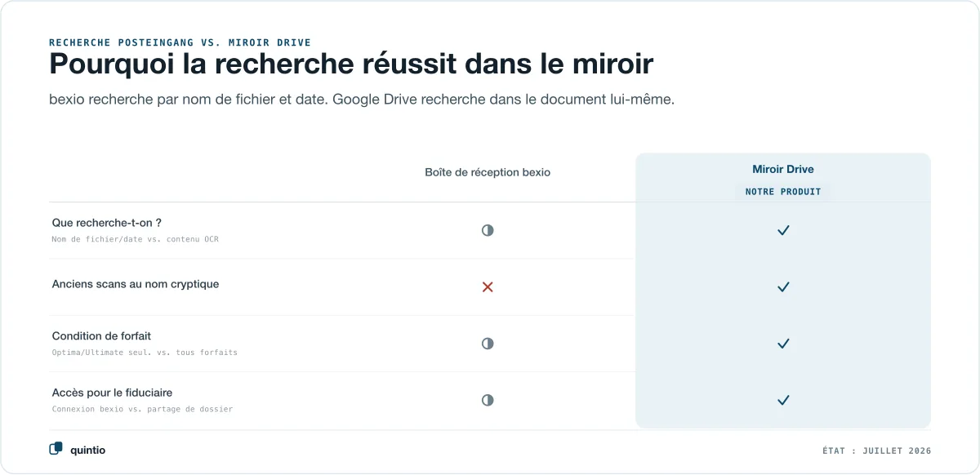Click checkmark in 'Accès pour le fiduciaire' row
This screenshot has width=980, height=475.
(783, 400)
